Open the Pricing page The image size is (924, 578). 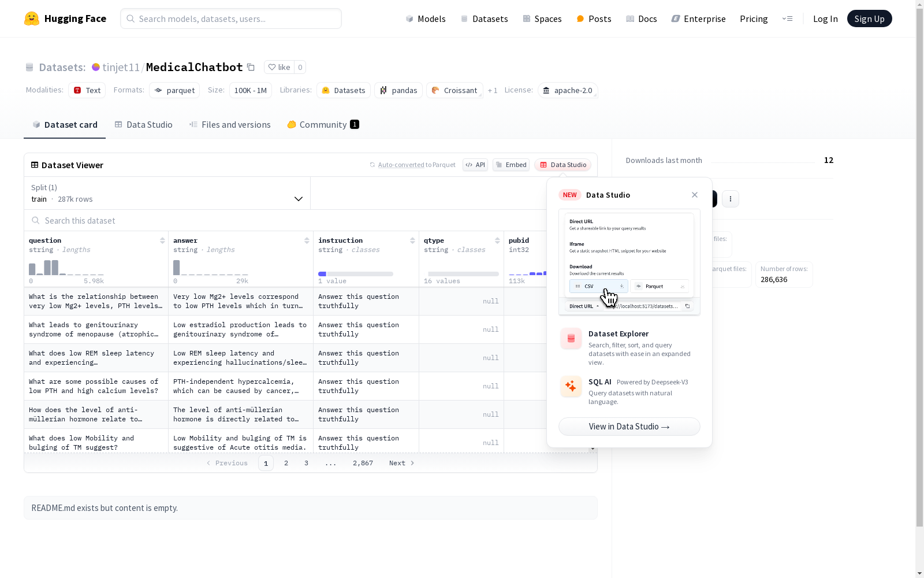(x=754, y=18)
